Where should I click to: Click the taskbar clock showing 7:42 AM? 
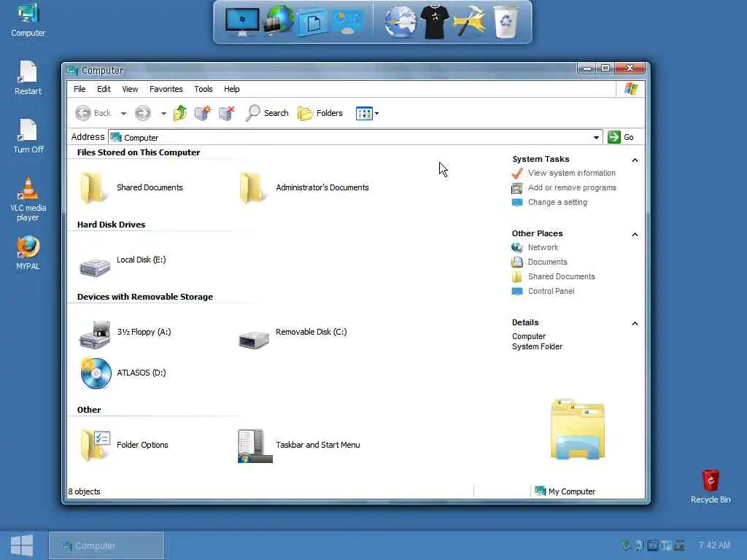[714, 545]
